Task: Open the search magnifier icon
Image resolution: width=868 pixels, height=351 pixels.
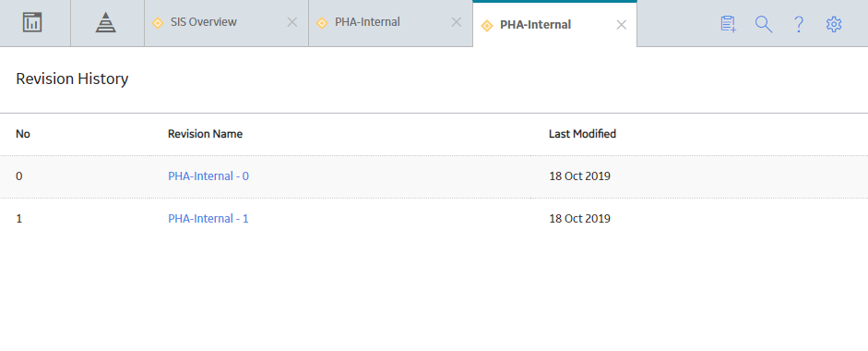Action: point(764,24)
